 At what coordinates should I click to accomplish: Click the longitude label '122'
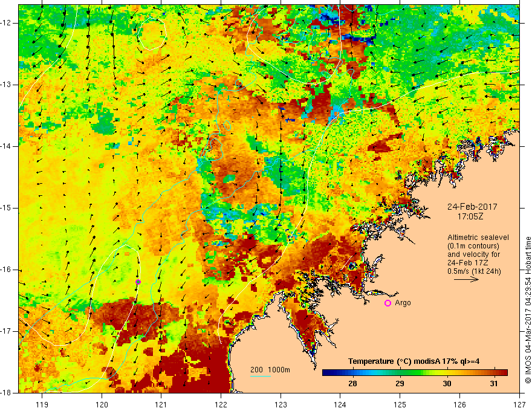click(221, 404)
